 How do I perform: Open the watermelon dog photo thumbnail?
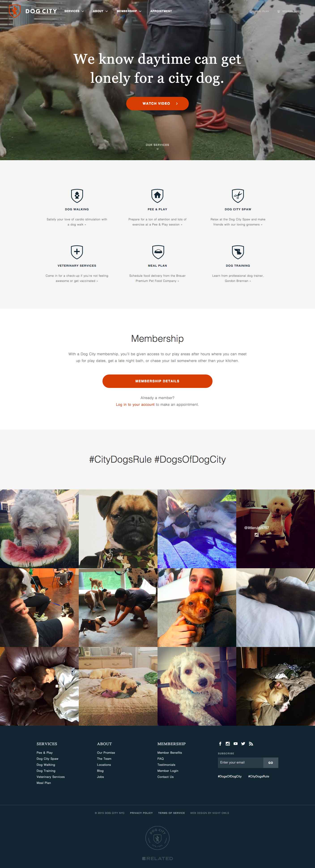click(39, 529)
